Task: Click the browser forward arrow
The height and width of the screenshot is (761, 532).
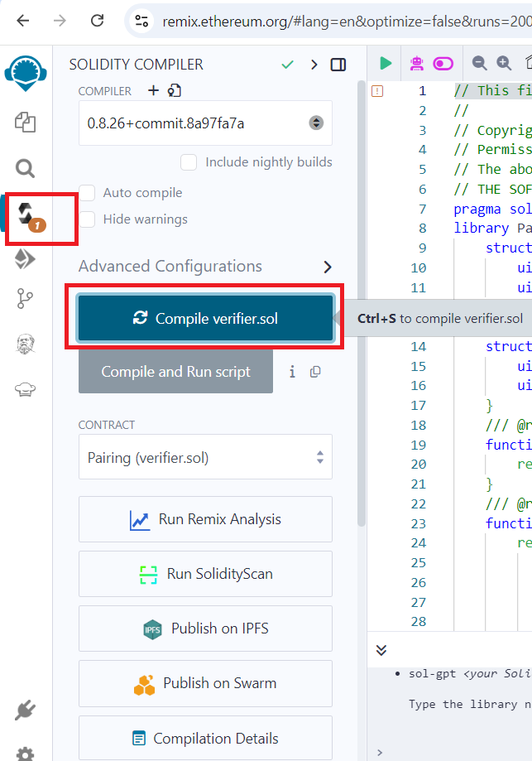Action: click(60, 21)
